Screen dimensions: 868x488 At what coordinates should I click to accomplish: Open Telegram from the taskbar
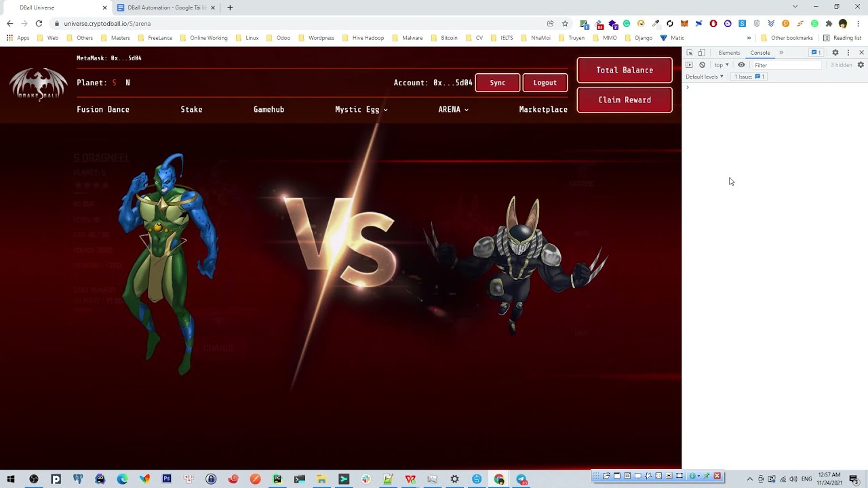pyautogui.click(x=521, y=479)
